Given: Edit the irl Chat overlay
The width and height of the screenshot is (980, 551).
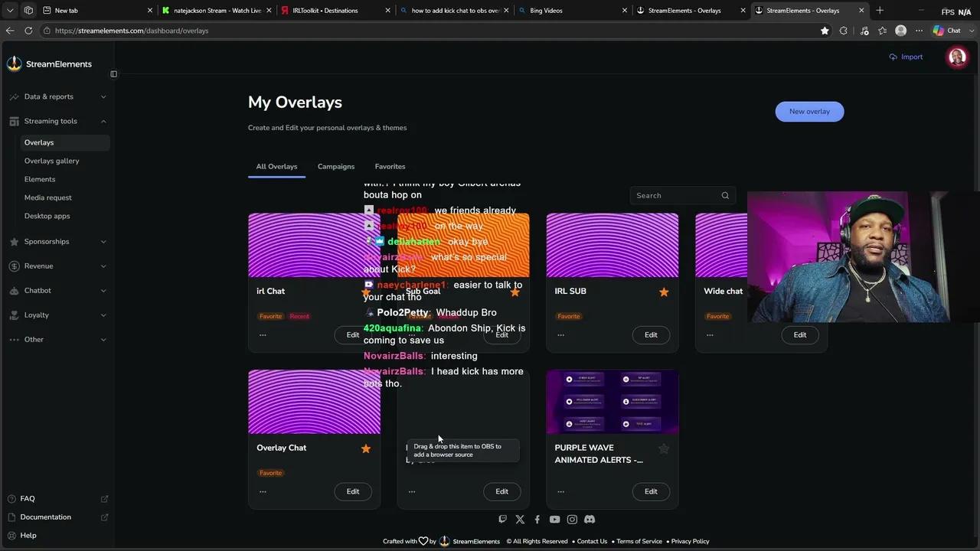Looking at the screenshot, I should click(353, 335).
